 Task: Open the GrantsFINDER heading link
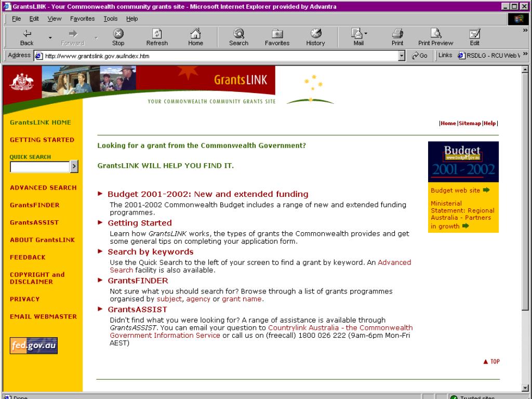(138, 281)
